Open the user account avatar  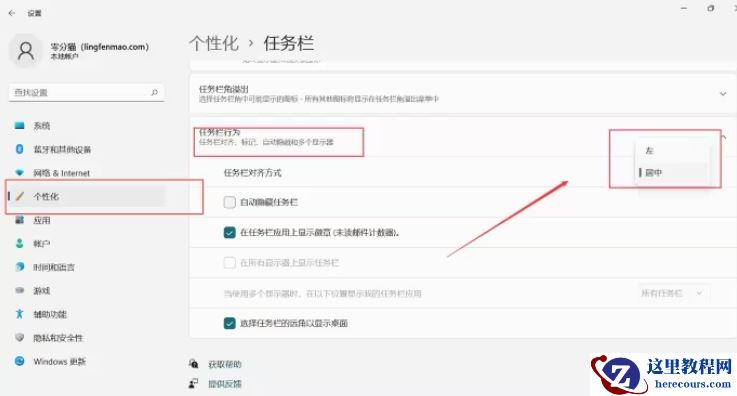[x=25, y=51]
